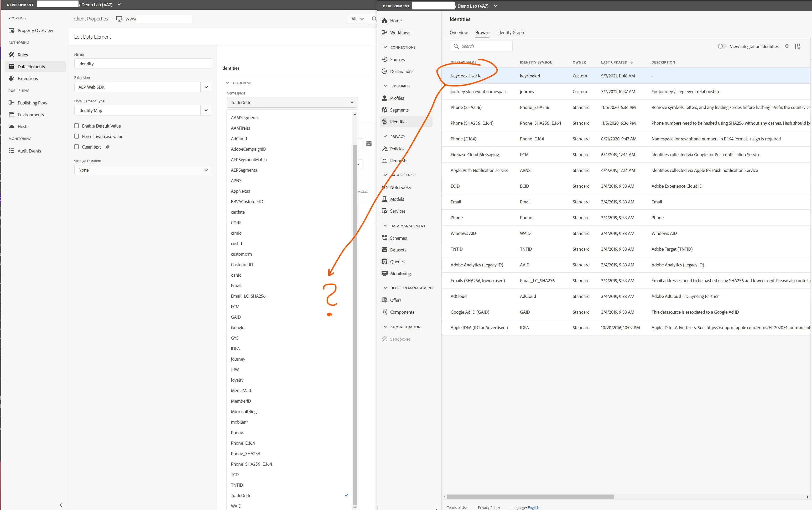Open Schemas in data management

pos(398,238)
